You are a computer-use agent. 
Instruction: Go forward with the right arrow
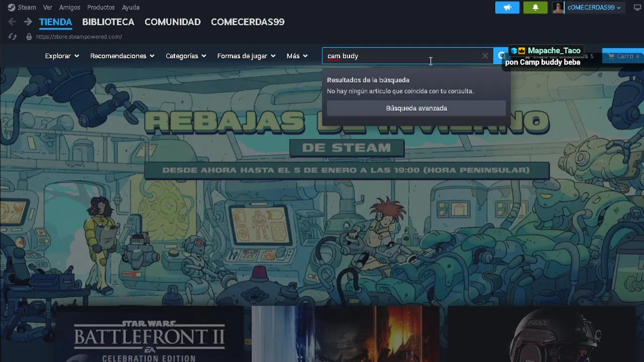pos(28,22)
